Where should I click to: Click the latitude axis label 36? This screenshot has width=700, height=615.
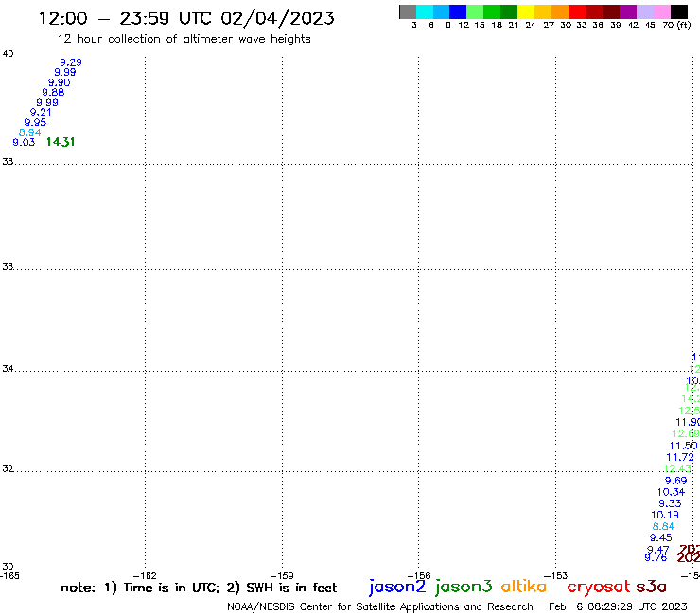point(8,267)
